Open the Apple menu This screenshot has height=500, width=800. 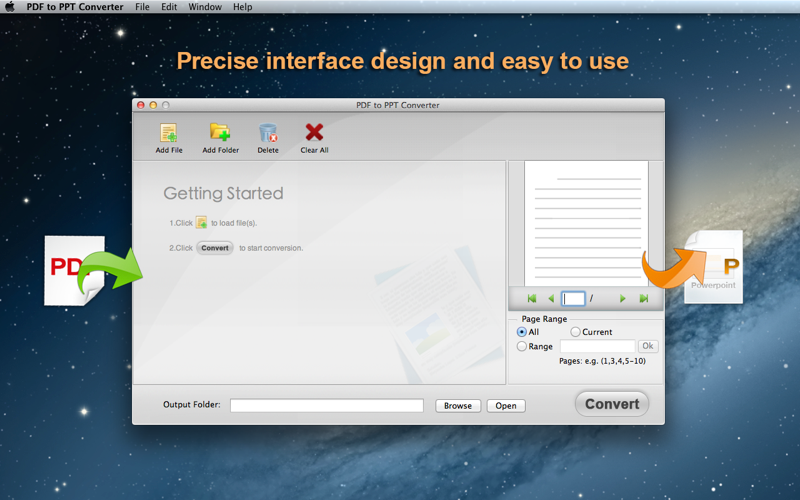10,7
